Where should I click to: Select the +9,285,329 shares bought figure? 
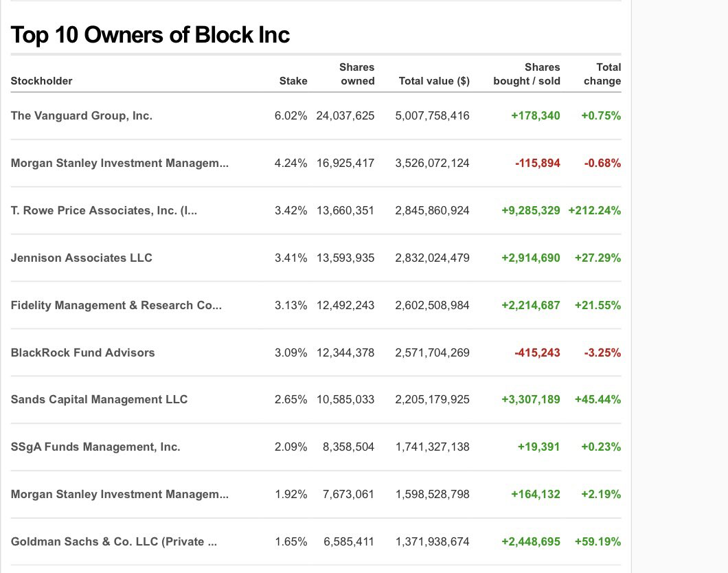click(x=531, y=210)
